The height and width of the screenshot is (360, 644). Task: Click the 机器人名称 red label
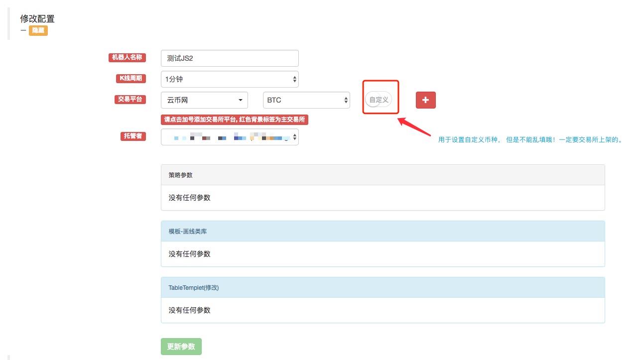tap(127, 57)
